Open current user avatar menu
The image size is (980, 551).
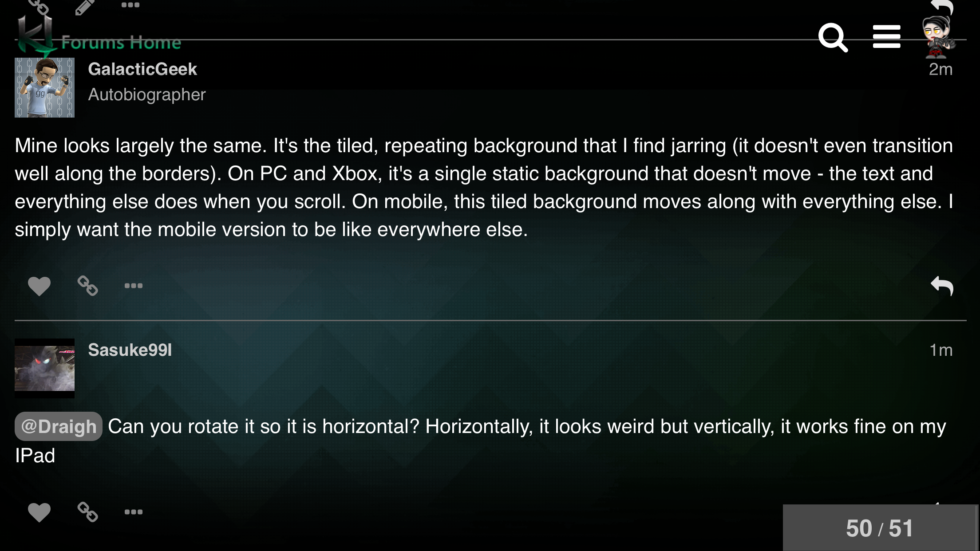(x=937, y=37)
